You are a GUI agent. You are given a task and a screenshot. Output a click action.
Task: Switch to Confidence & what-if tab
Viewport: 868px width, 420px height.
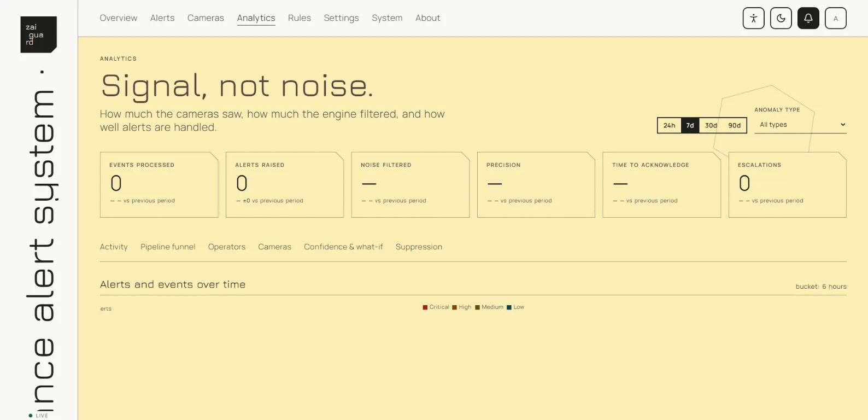343,247
